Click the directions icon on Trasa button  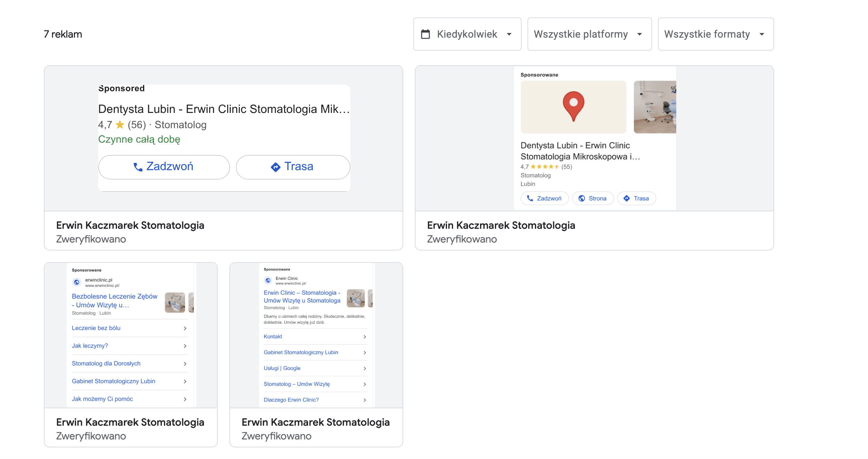point(275,167)
